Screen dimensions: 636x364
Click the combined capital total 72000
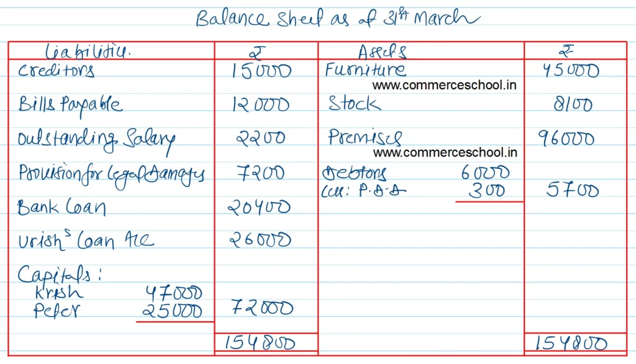click(261, 307)
